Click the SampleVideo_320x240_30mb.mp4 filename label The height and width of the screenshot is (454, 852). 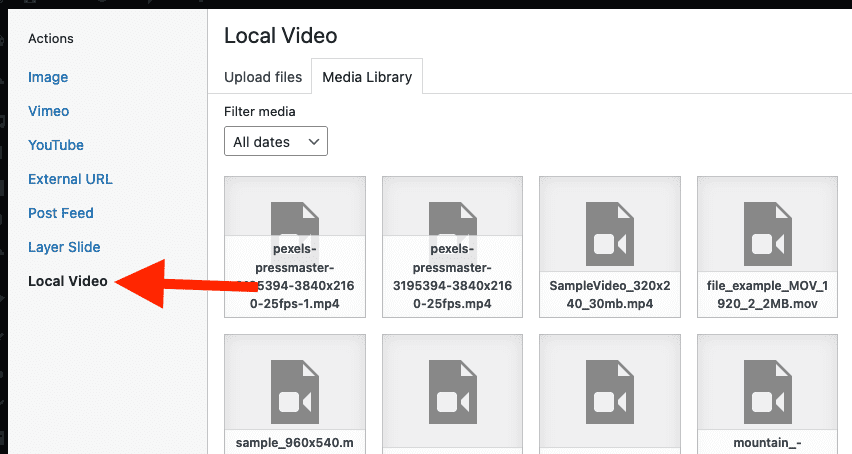[610, 294]
